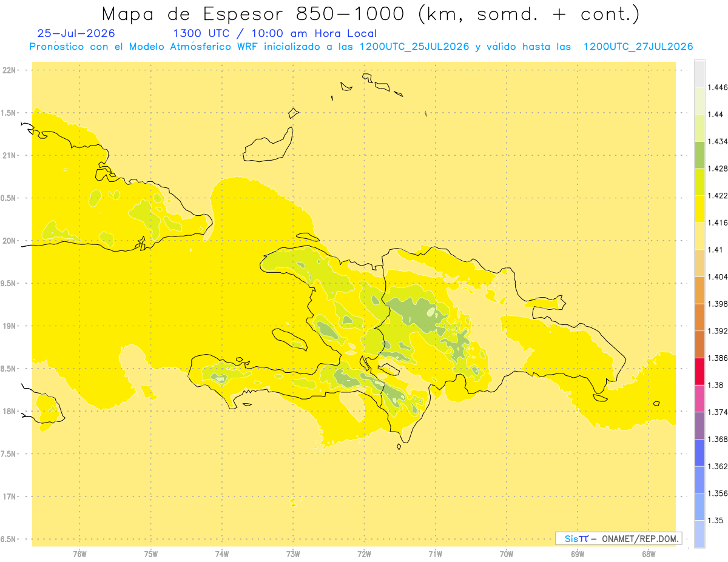
Task: Click the 75W longitude label
Action: 150,554
